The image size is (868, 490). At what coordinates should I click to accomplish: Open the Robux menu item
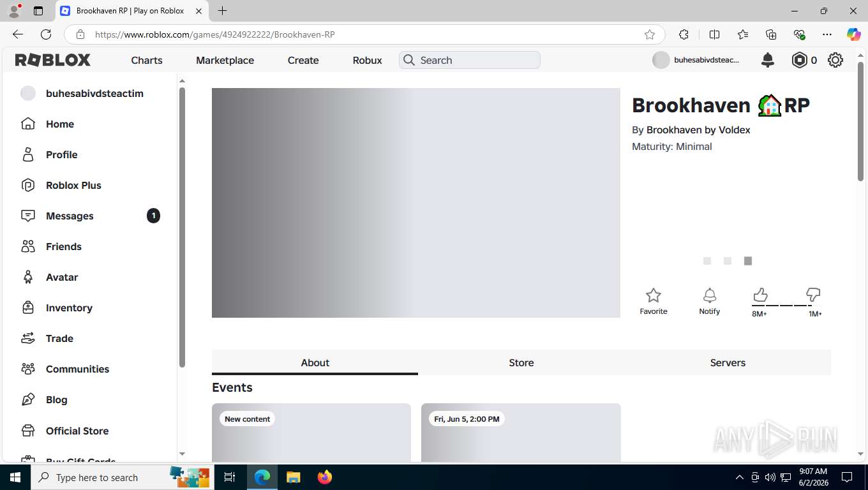[367, 60]
